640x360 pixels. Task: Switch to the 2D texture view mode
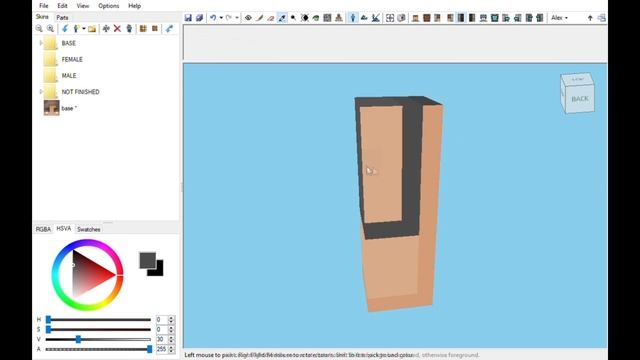tap(364, 18)
